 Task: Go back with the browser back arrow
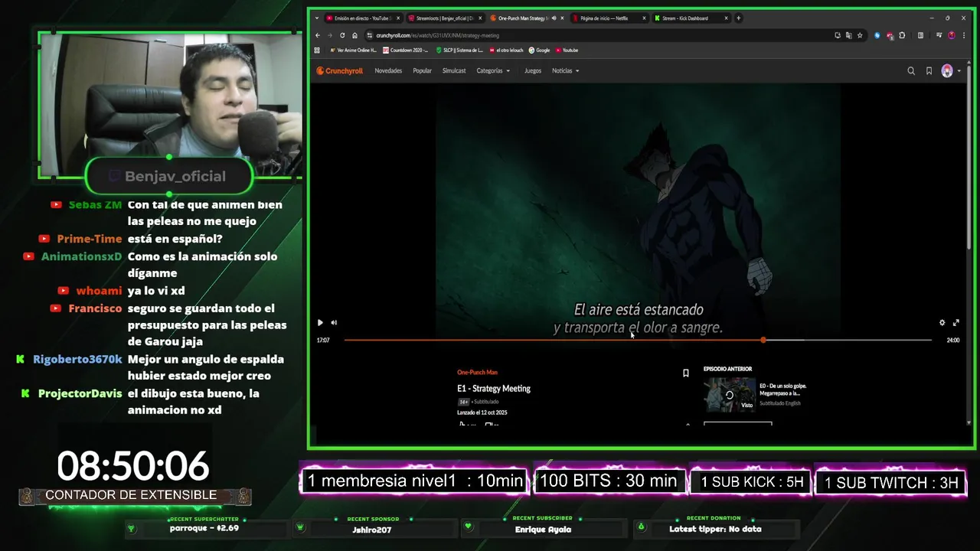click(318, 35)
